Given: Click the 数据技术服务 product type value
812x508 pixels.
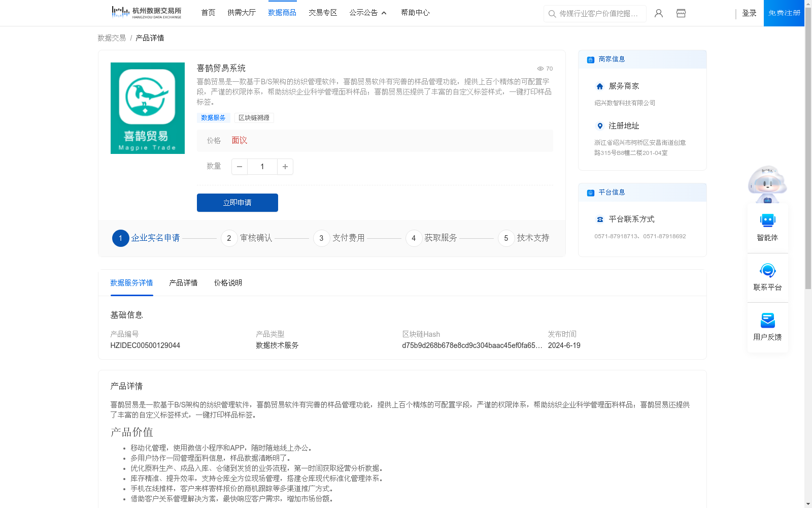Looking at the screenshot, I should pos(277,345).
